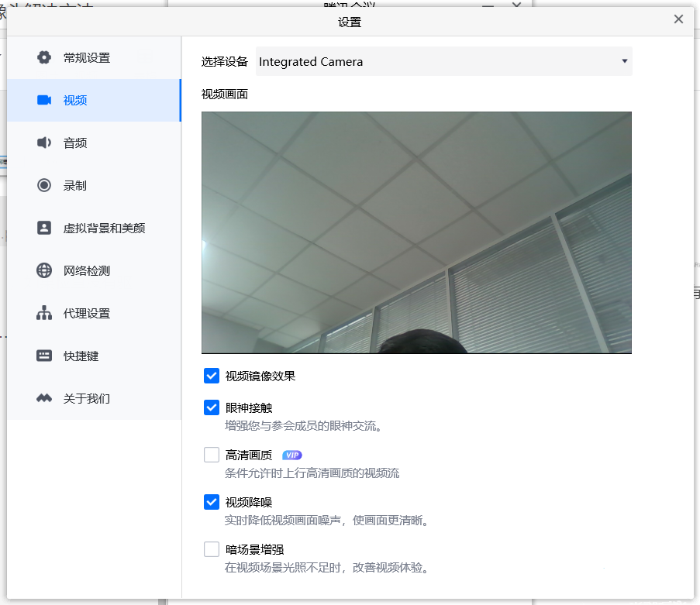This screenshot has height=605, width=700.
Task: Open the 关于我们 page
Action: [x=95, y=398]
